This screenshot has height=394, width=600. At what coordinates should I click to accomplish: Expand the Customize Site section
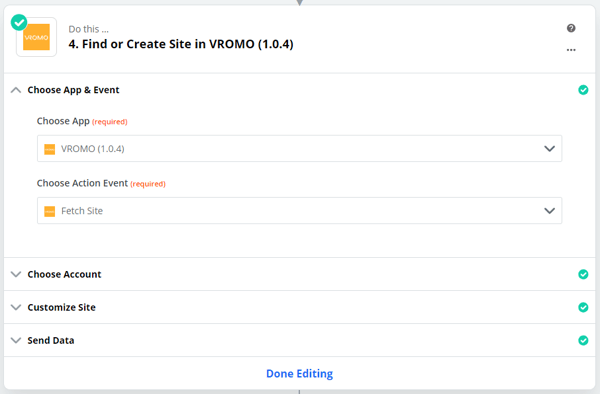(16, 307)
